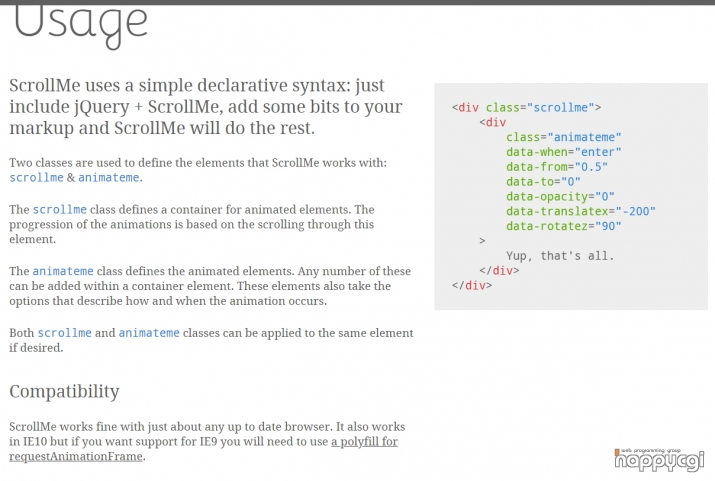Click the final closing </div> code line
Image resolution: width=715 pixels, height=481 pixels.
[x=471, y=285]
